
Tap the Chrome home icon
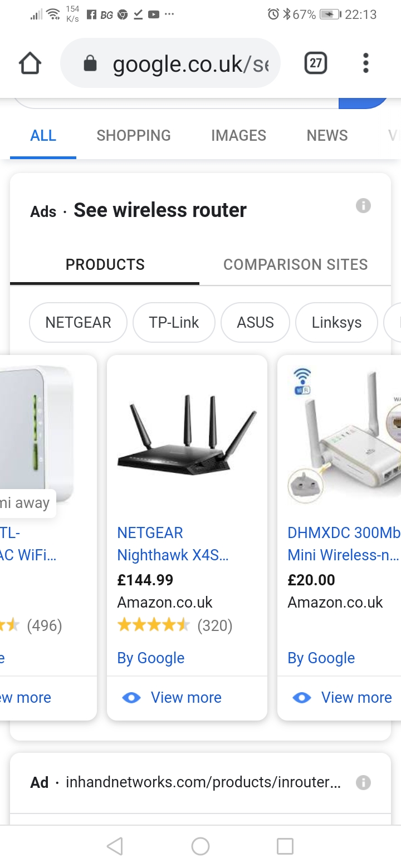(30, 63)
